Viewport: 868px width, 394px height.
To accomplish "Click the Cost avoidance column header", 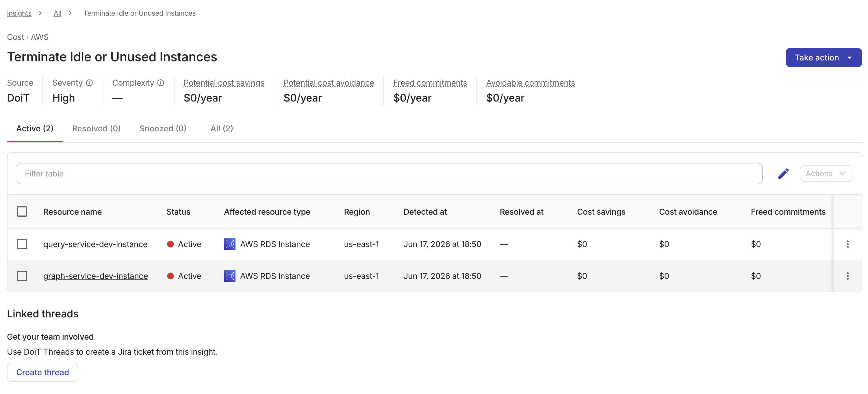I will click(x=688, y=211).
